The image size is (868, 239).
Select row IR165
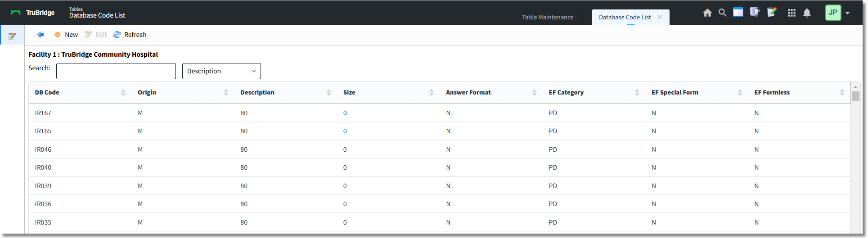coord(439,131)
